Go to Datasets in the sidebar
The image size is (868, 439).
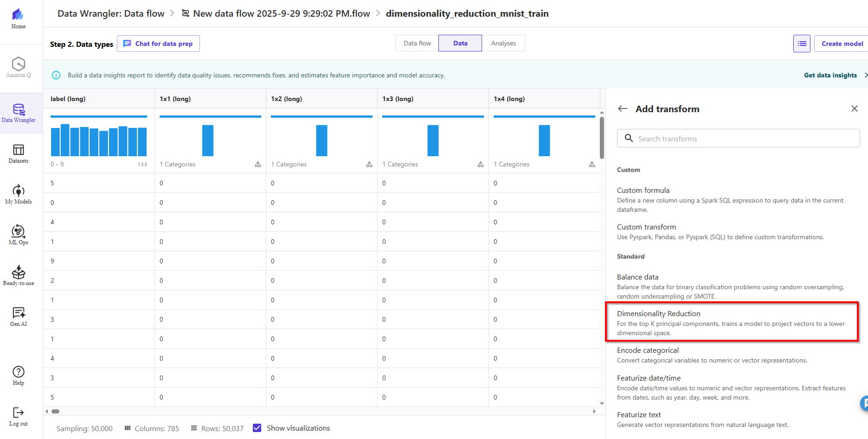(x=19, y=153)
